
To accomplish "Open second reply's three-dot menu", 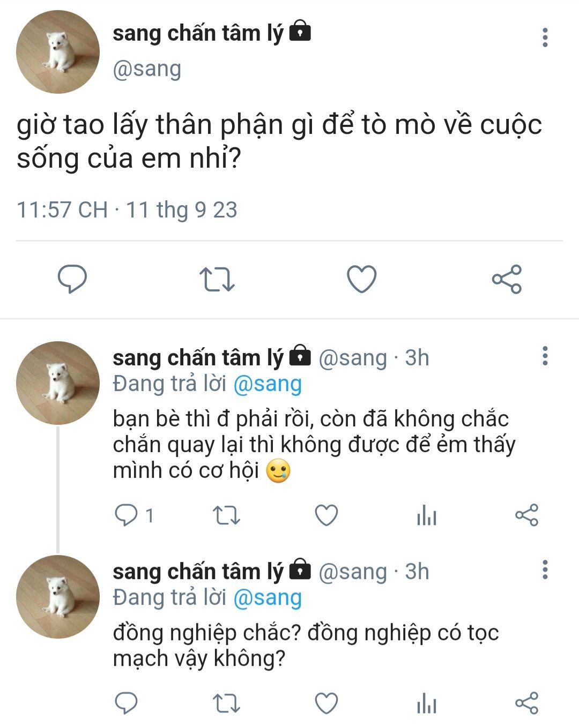I will [545, 569].
